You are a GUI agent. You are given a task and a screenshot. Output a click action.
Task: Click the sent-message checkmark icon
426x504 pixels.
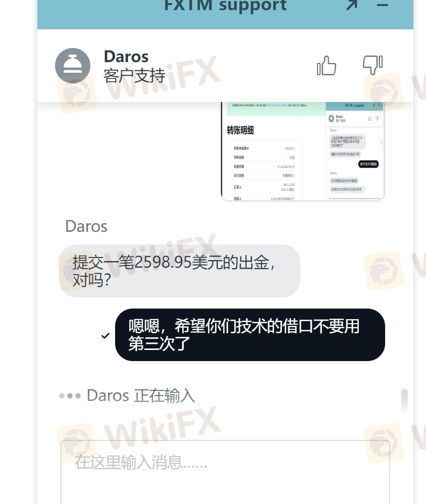105,335
